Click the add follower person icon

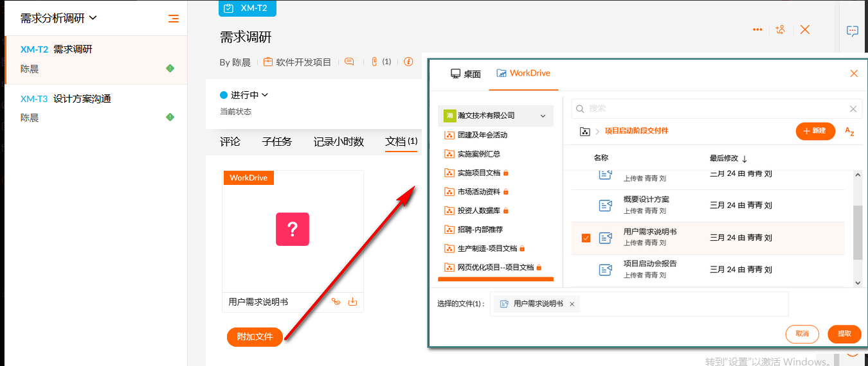pyautogui.click(x=781, y=30)
